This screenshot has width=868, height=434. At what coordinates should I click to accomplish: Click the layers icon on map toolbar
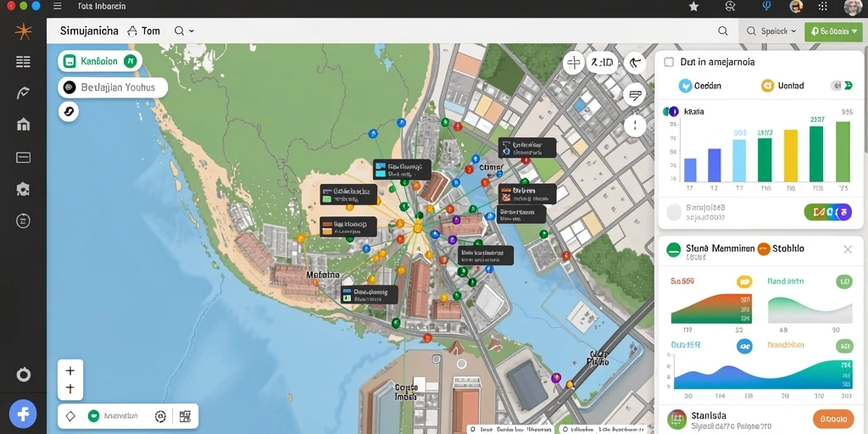point(635,95)
